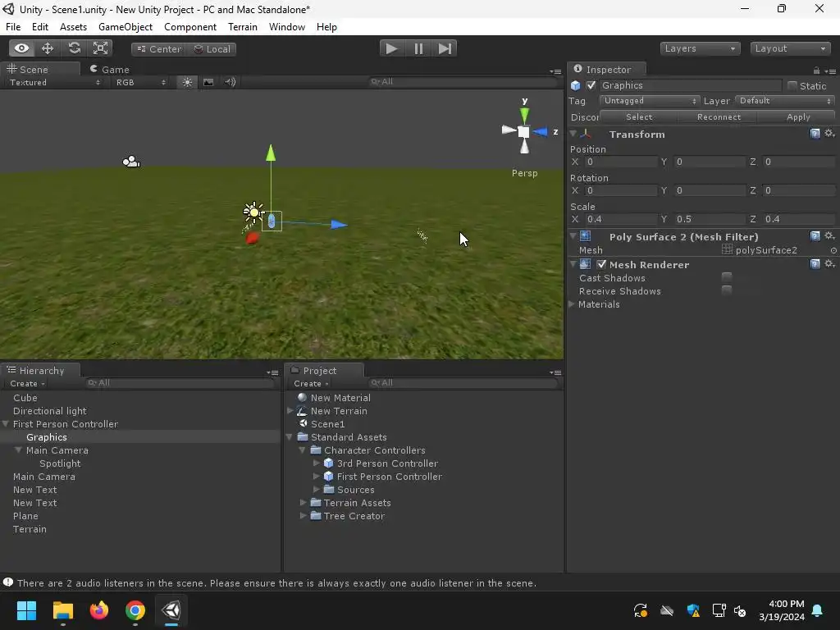Expand New Terrain asset in Project
Image resolution: width=840 pixels, height=630 pixels.
pyautogui.click(x=290, y=411)
